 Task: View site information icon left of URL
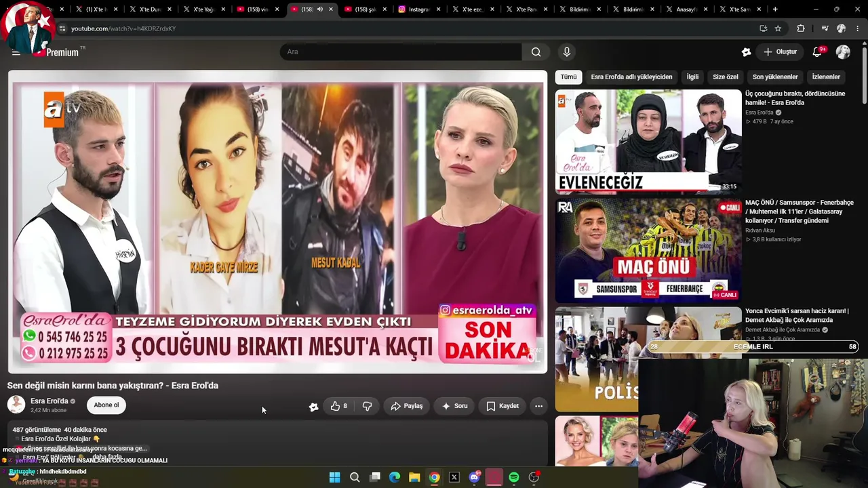(62, 28)
